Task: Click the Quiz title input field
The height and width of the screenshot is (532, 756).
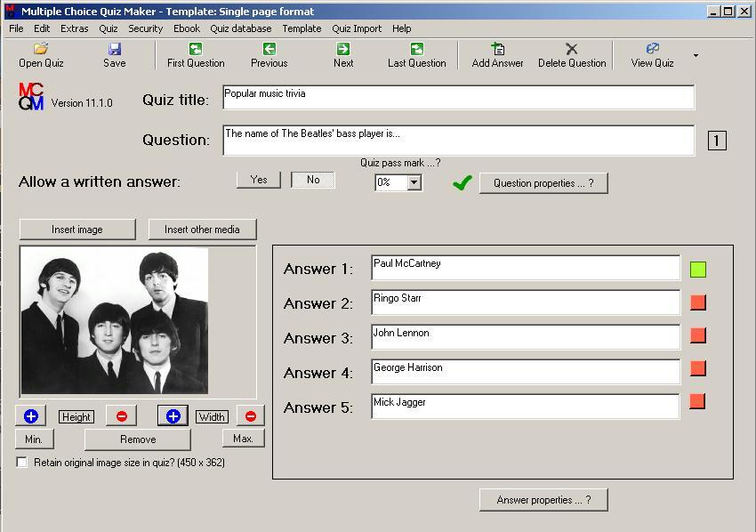Action: pyautogui.click(x=459, y=97)
